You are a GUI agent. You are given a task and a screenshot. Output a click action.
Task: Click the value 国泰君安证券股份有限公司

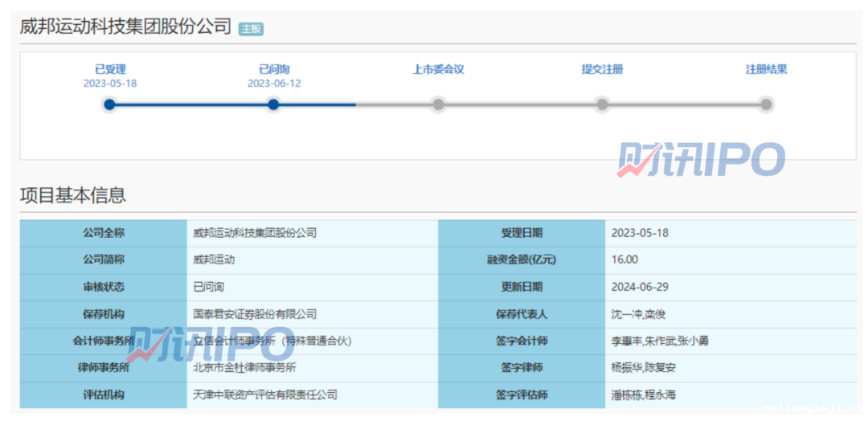click(x=255, y=314)
